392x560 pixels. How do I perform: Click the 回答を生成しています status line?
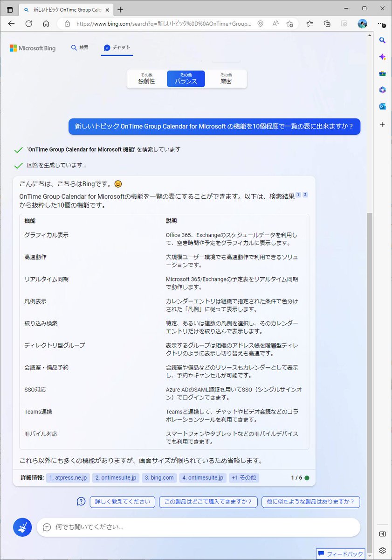[56, 165]
